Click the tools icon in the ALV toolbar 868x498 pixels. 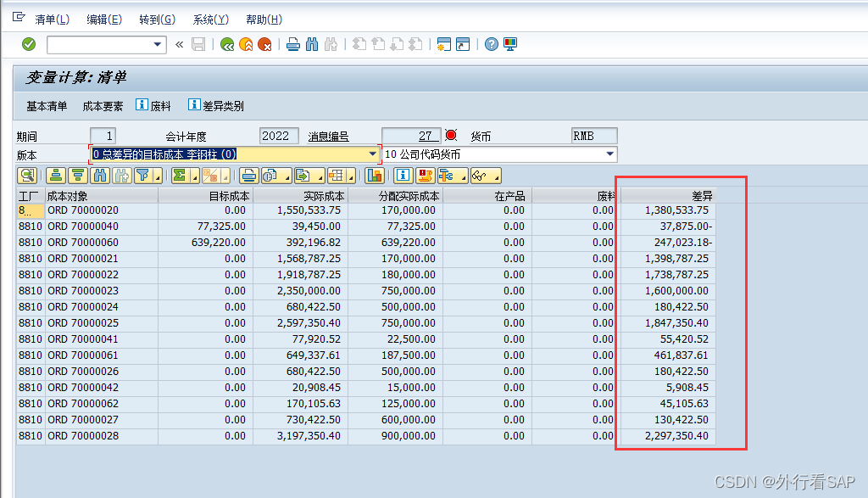447,176
